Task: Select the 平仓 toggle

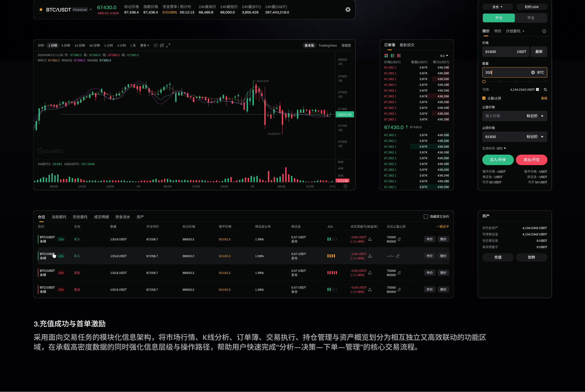Action: (531, 18)
